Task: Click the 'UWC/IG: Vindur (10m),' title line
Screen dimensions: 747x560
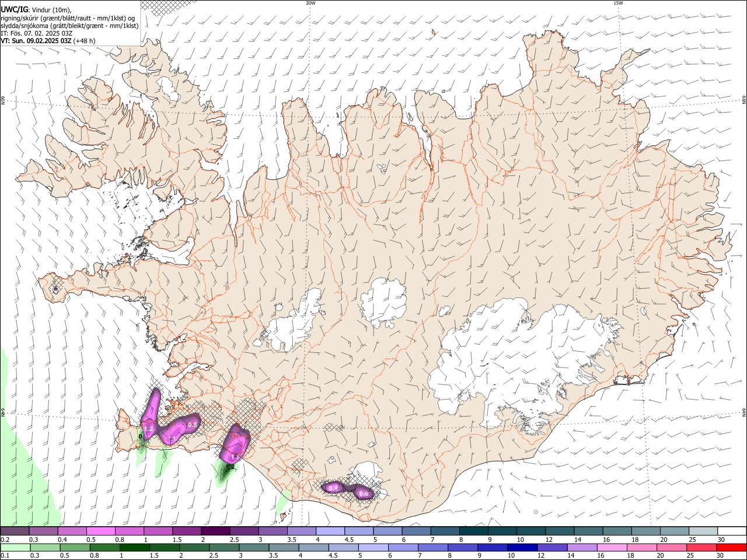Action: point(36,9)
